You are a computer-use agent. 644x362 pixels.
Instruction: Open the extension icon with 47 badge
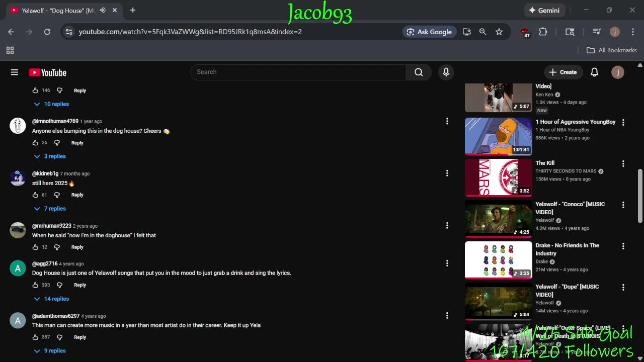pyautogui.click(x=525, y=32)
